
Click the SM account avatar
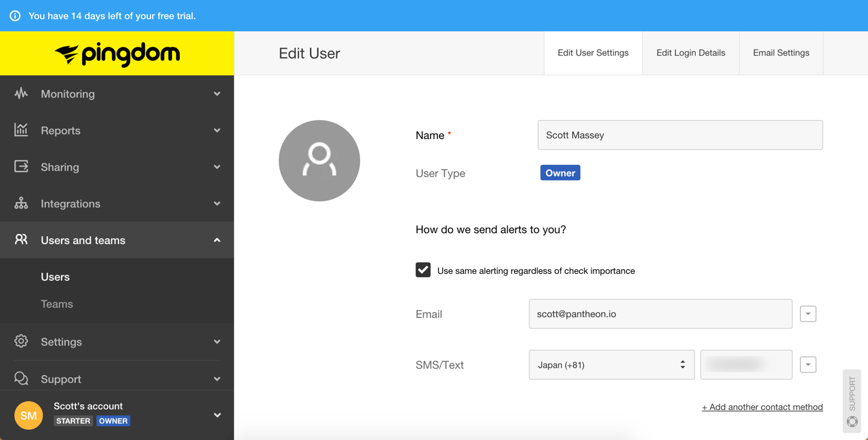[28, 415]
